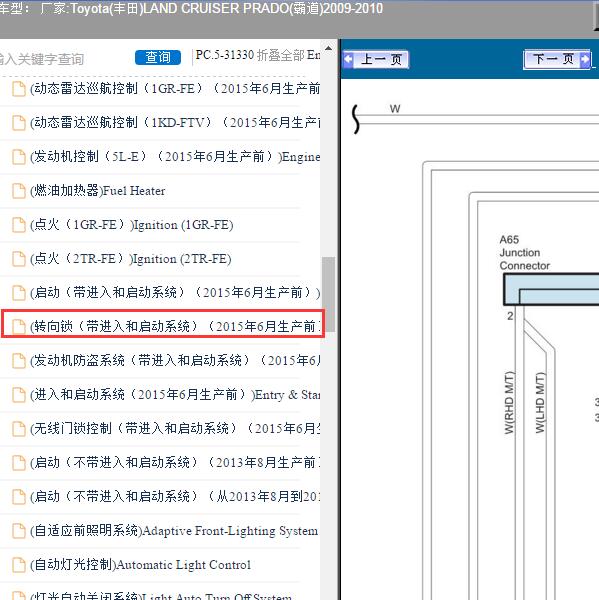599x600 pixels.
Task: Click document icon beside Fuel Heater
Action: point(18,191)
